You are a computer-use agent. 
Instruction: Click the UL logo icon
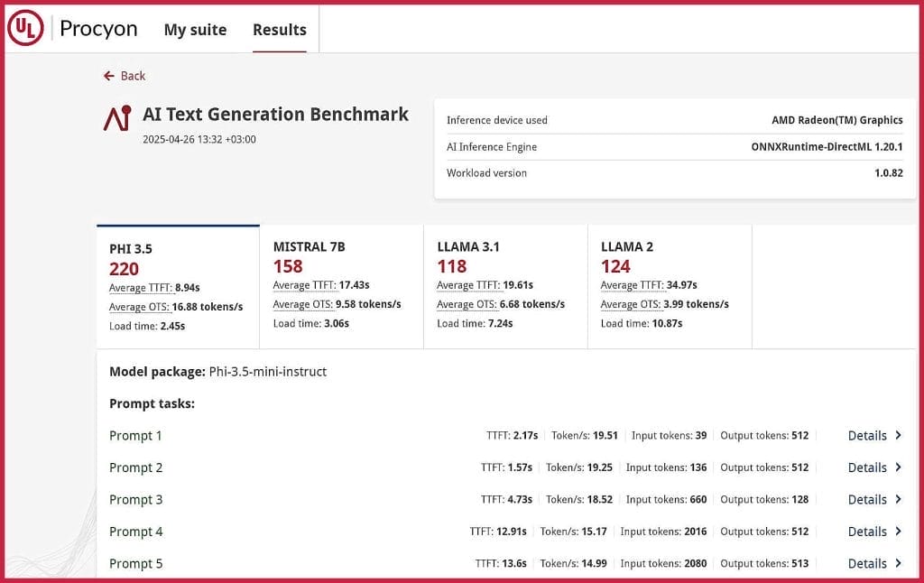(x=25, y=28)
